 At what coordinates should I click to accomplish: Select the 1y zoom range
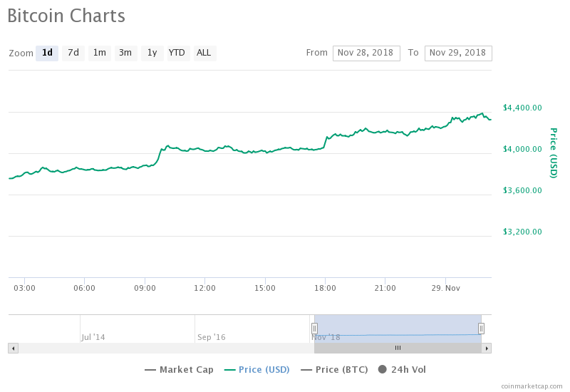(152, 53)
